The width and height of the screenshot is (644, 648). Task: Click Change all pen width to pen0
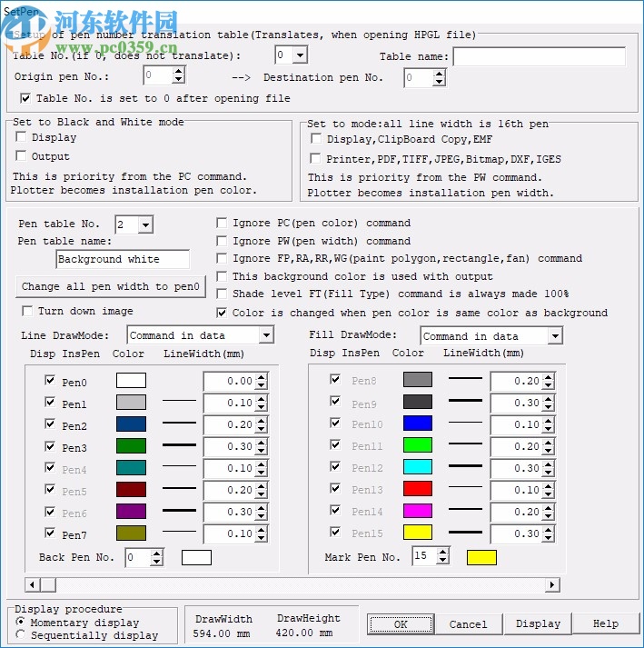click(x=111, y=286)
